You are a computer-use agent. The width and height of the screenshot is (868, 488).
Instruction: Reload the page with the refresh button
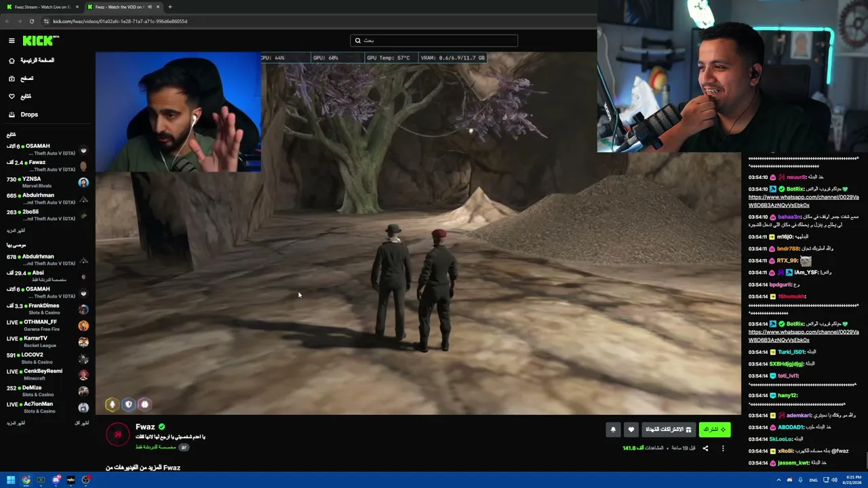(x=31, y=21)
